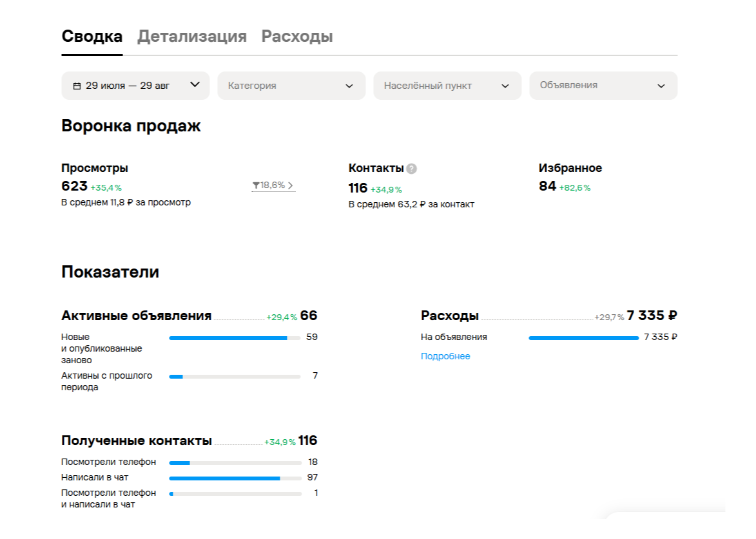Click the question mark icon near Контакты
The height and width of the screenshot is (539, 756).
[x=411, y=169]
